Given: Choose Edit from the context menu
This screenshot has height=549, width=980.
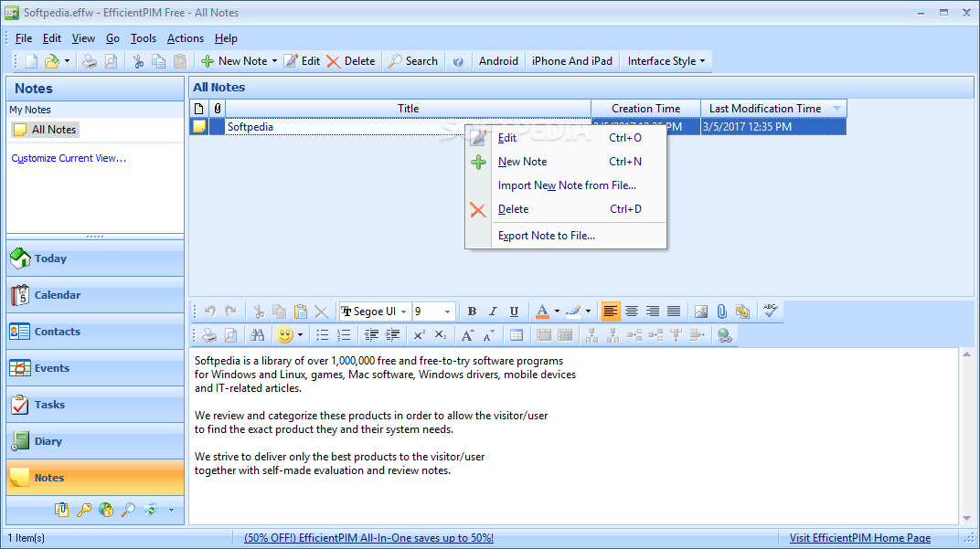Looking at the screenshot, I should coord(566,138).
